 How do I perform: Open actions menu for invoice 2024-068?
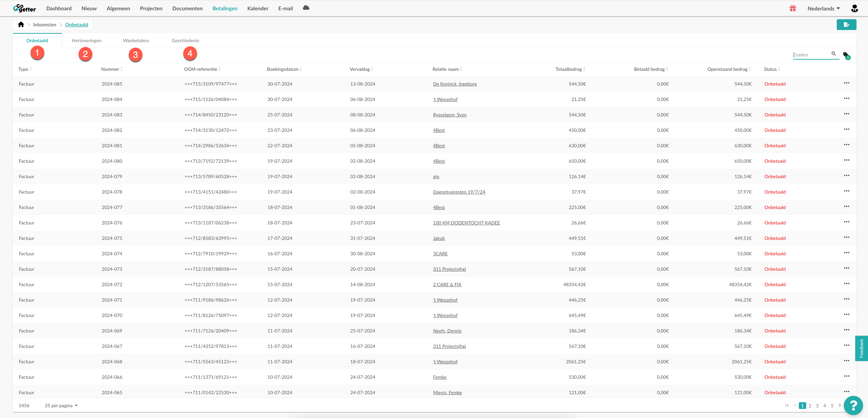tap(846, 361)
